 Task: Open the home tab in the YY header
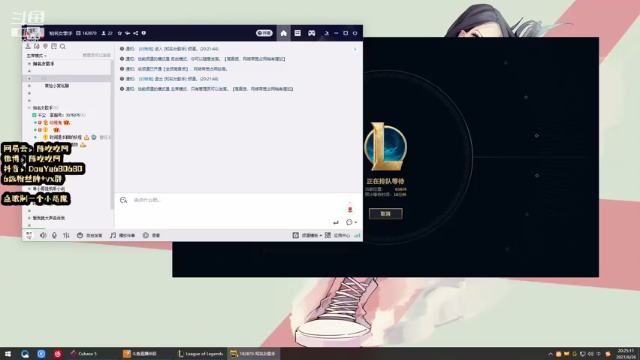pyautogui.click(x=283, y=33)
